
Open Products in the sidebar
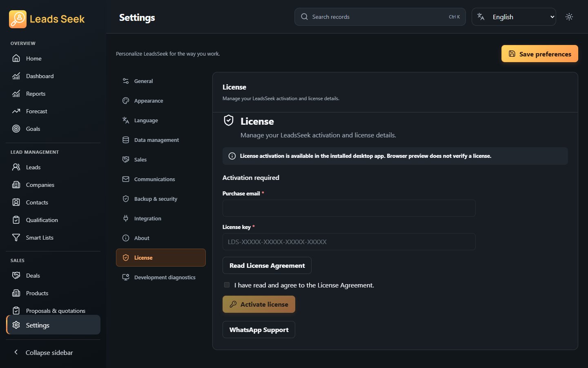[x=53, y=293]
